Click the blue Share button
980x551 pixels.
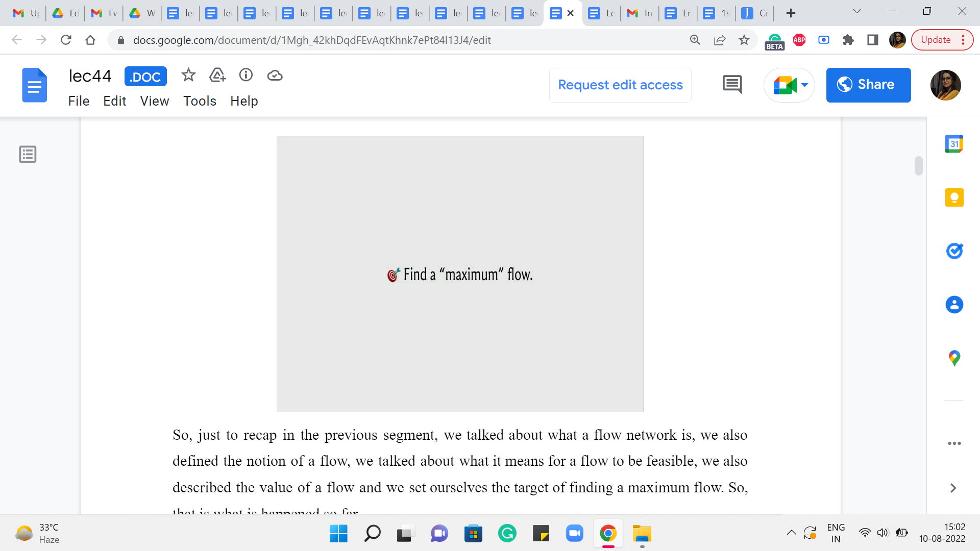[868, 85]
